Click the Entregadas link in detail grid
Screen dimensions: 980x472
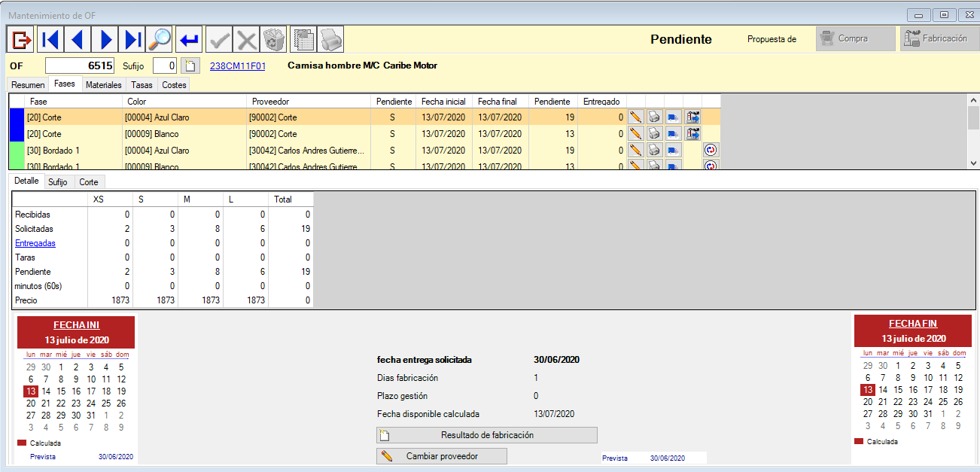pos(35,243)
